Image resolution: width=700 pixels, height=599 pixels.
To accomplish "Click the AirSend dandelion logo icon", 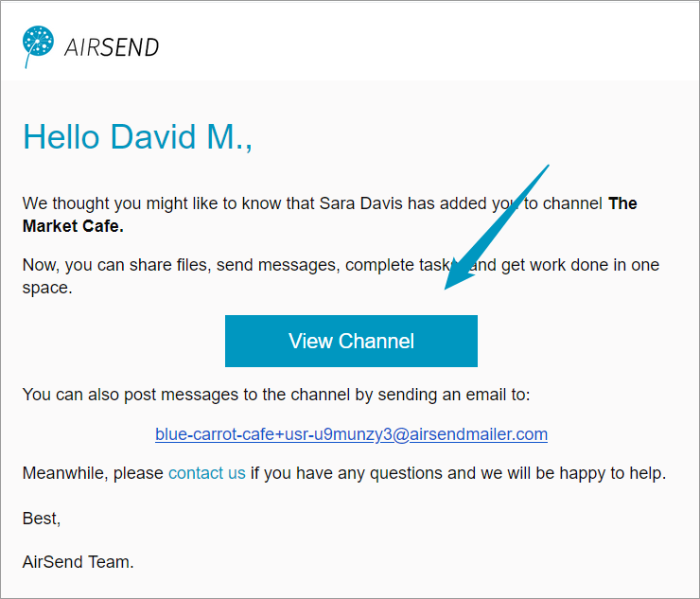I will [38, 46].
